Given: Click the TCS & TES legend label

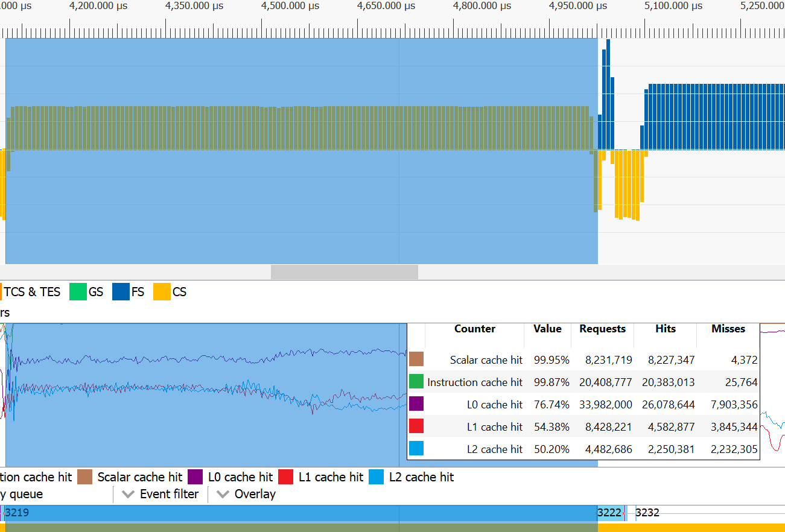Looking at the screenshot, I should 32,292.
